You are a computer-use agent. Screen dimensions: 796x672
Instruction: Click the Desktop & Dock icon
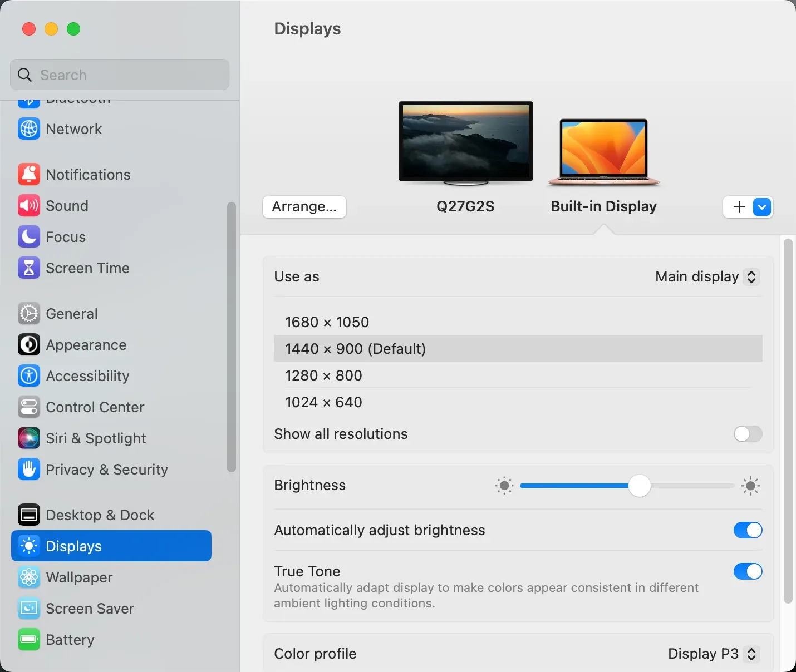click(x=29, y=515)
